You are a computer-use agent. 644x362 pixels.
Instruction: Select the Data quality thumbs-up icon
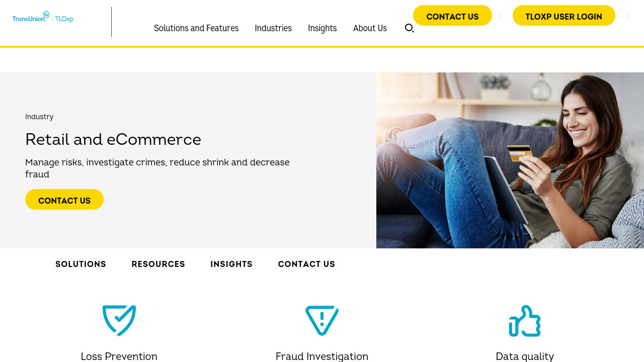coord(525,321)
